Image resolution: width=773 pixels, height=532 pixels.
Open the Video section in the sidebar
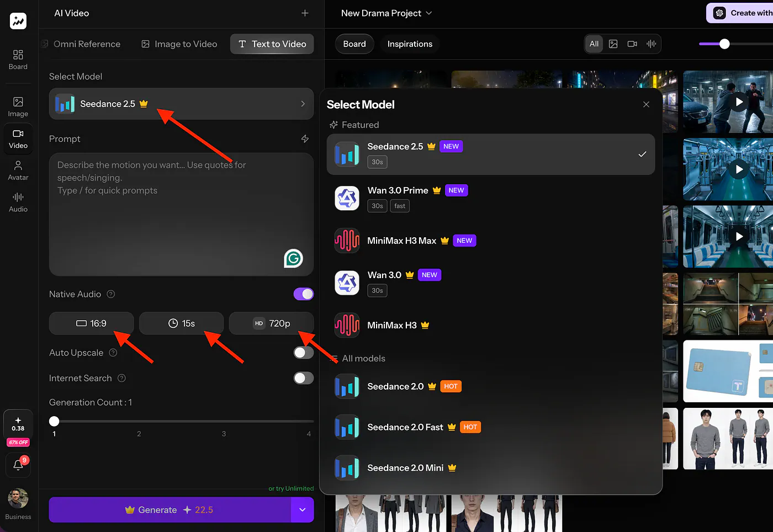[18, 139]
